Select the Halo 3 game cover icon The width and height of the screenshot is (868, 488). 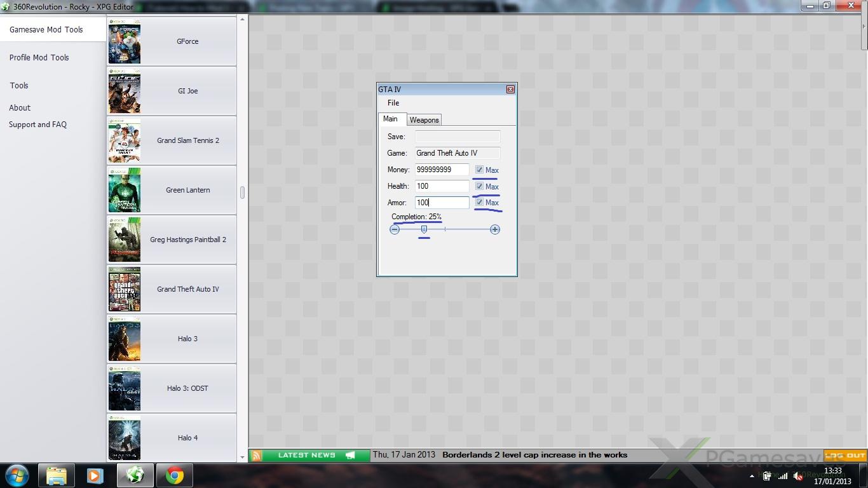click(124, 339)
